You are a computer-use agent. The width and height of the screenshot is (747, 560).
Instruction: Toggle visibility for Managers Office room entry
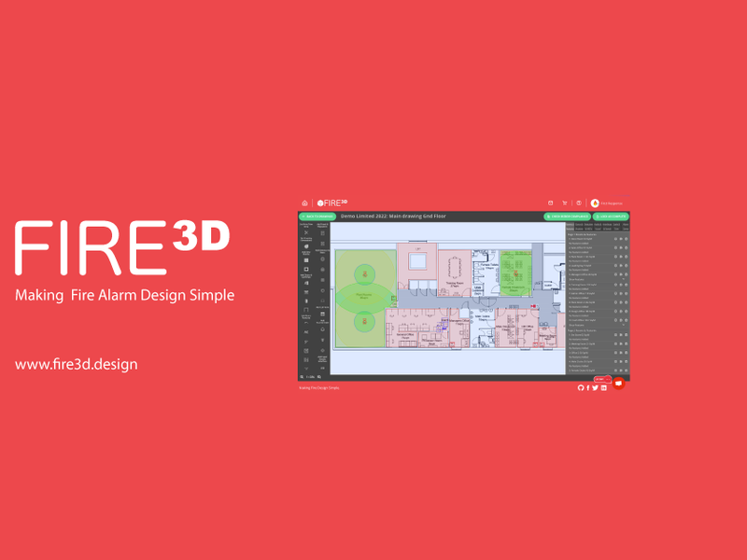pos(614,274)
